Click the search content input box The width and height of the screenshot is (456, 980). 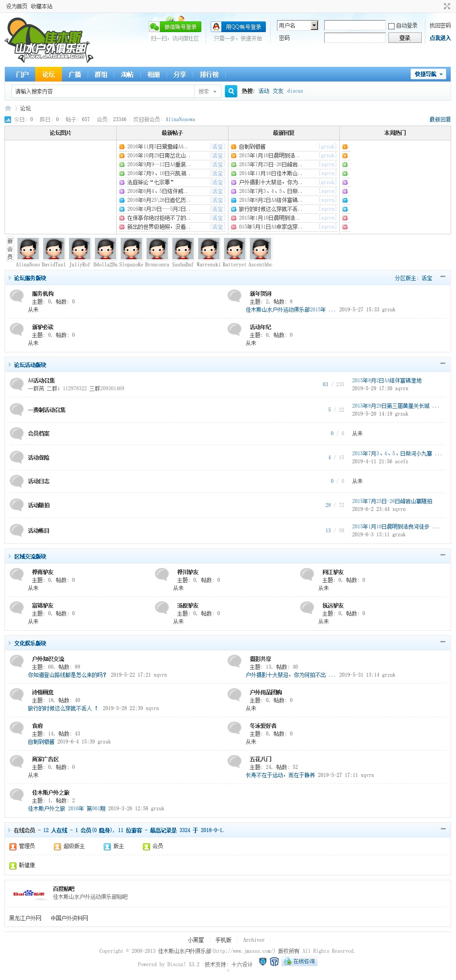click(103, 91)
